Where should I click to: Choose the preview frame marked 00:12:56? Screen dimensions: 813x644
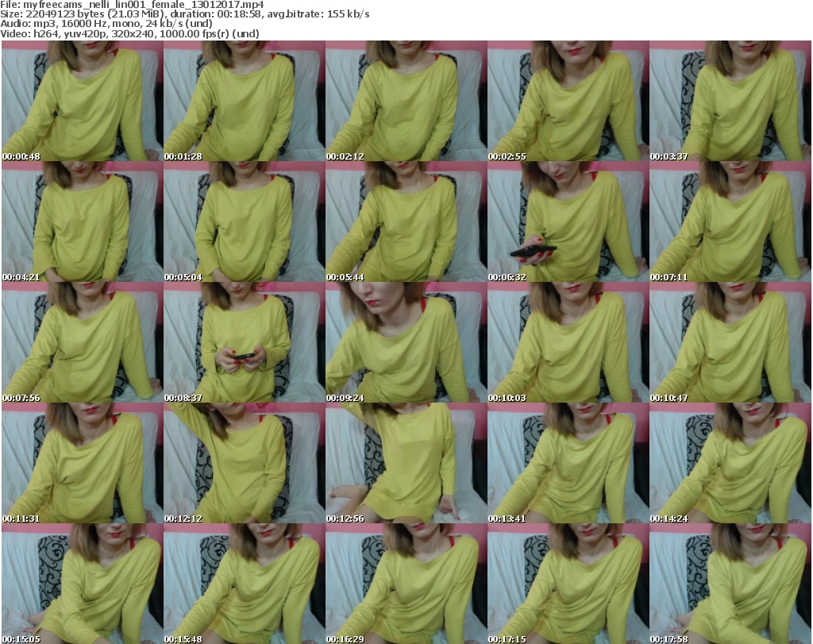coord(406,464)
